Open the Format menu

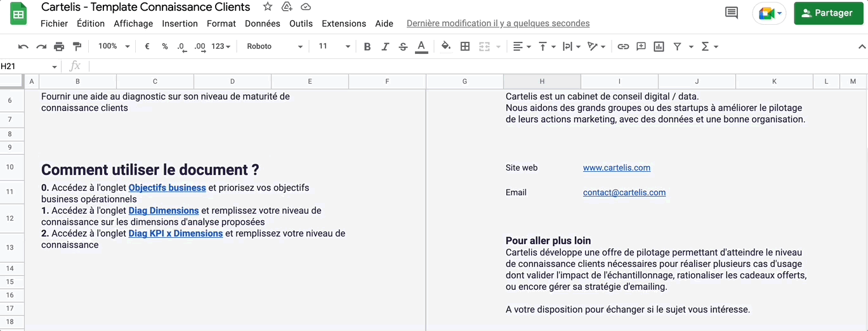coord(221,23)
